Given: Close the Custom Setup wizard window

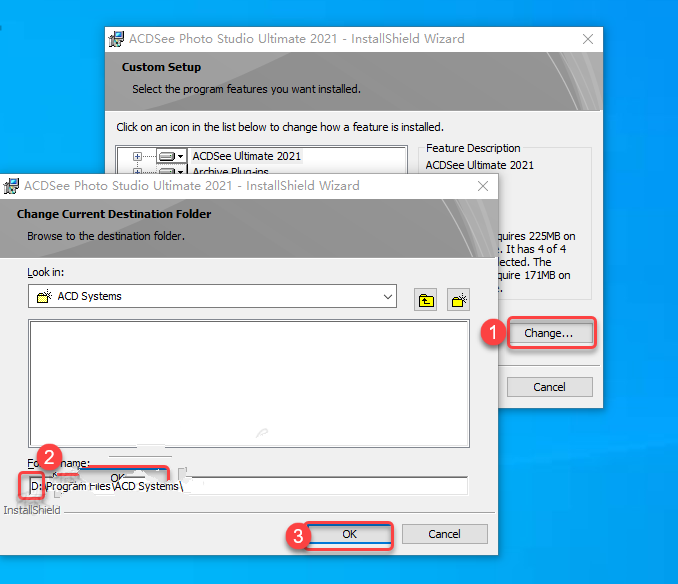Looking at the screenshot, I should coord(588,39).
